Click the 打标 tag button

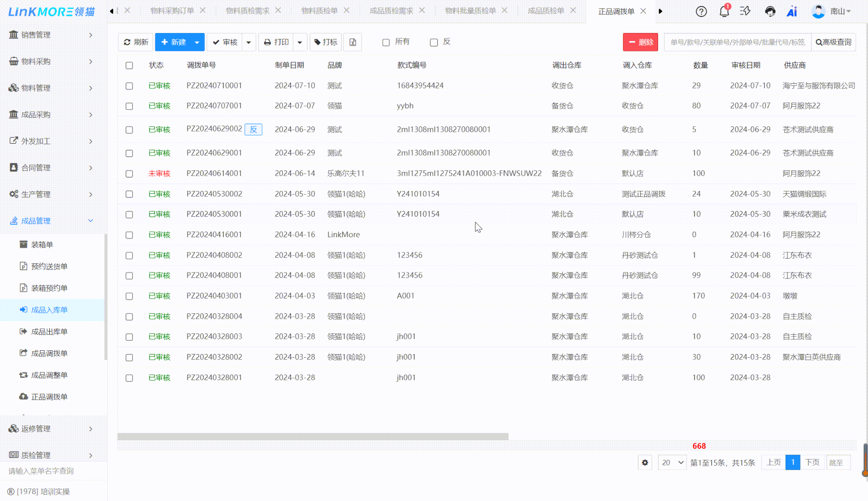pos(326,42)
